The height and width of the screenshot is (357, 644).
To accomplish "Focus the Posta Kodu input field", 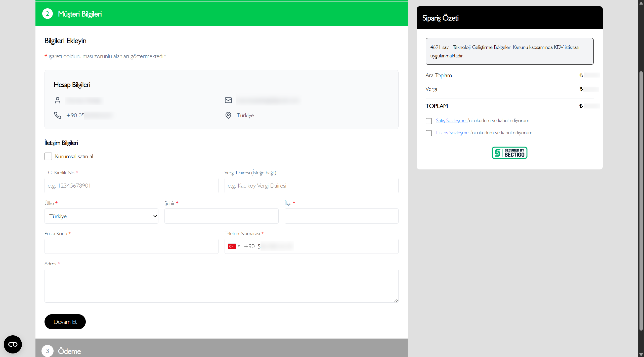I will 132,246.
